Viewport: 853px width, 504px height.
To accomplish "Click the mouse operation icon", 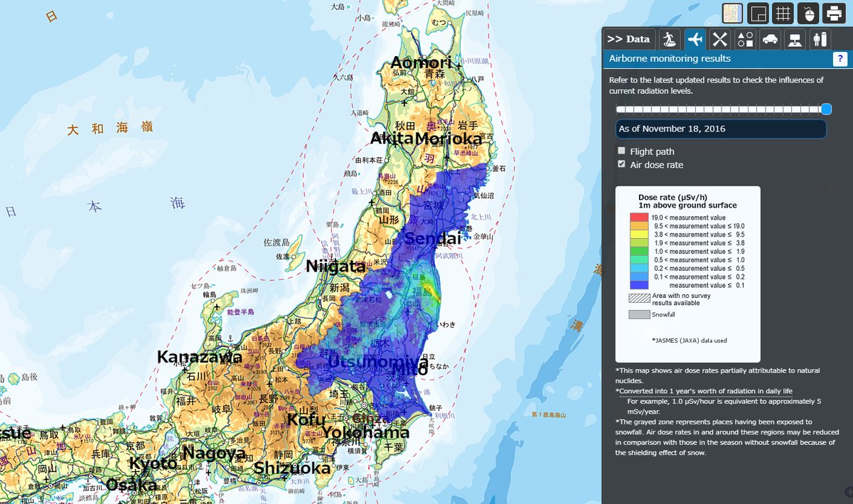I will pyautogui.click(x=808, y=14).
